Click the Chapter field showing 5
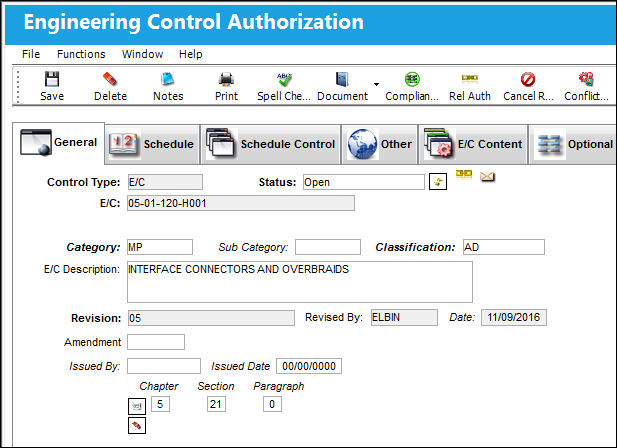The width and height of the screenshot is (617, 448). coord(160,404)
